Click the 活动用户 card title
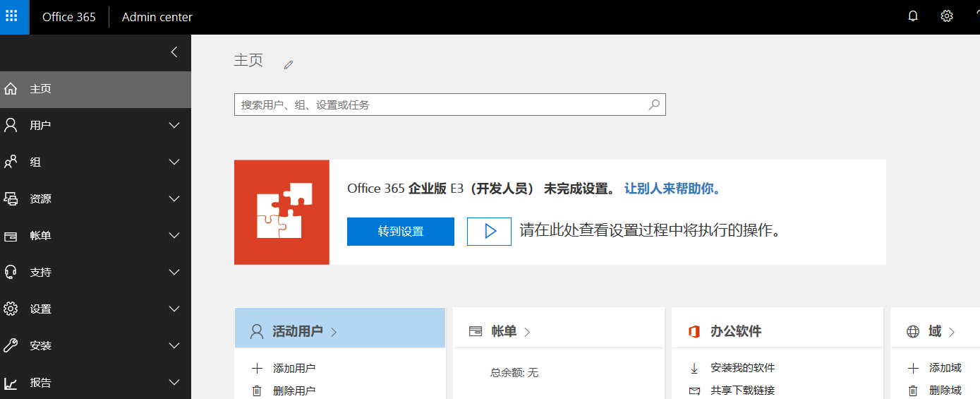 (x=298, y=331)
